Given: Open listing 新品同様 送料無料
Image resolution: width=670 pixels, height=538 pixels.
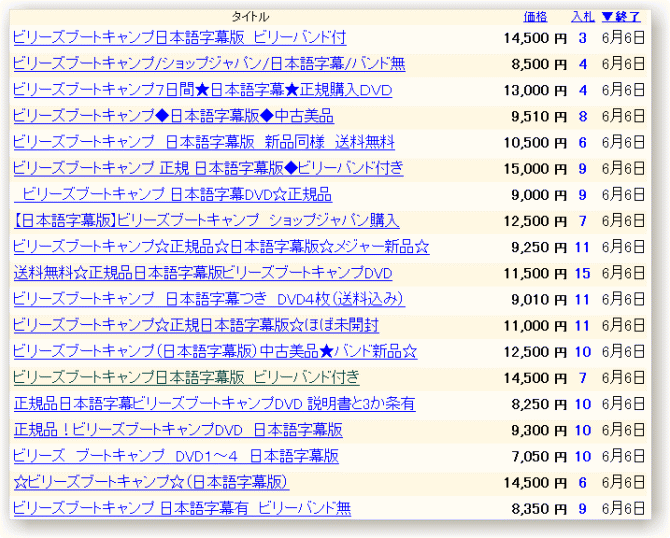Looking at the screenshot, I should 204,142.
